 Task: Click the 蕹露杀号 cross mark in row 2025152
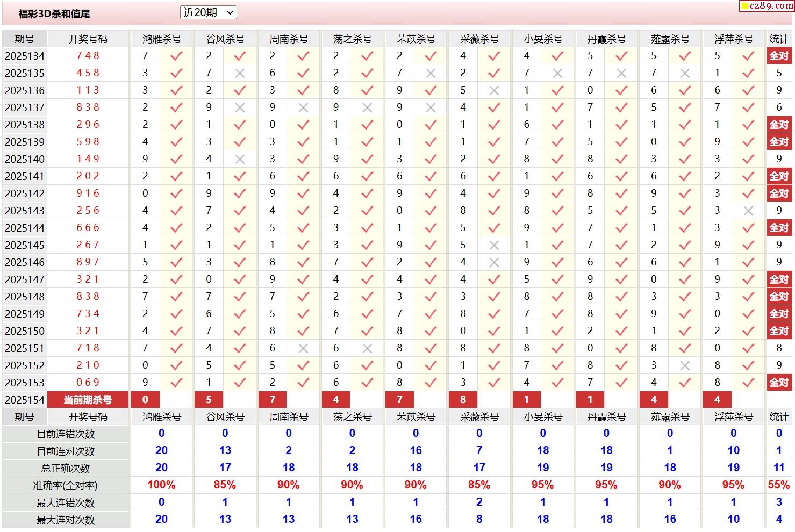point(685,365)
